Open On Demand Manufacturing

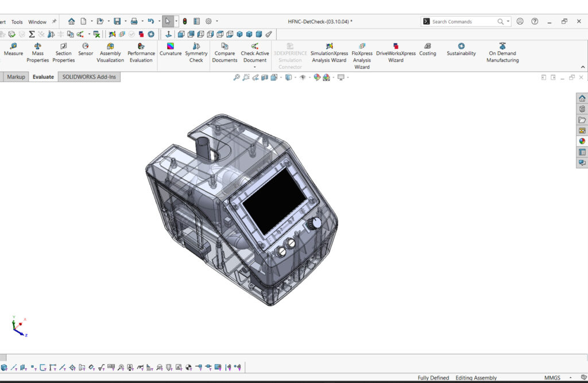(502, 53)
